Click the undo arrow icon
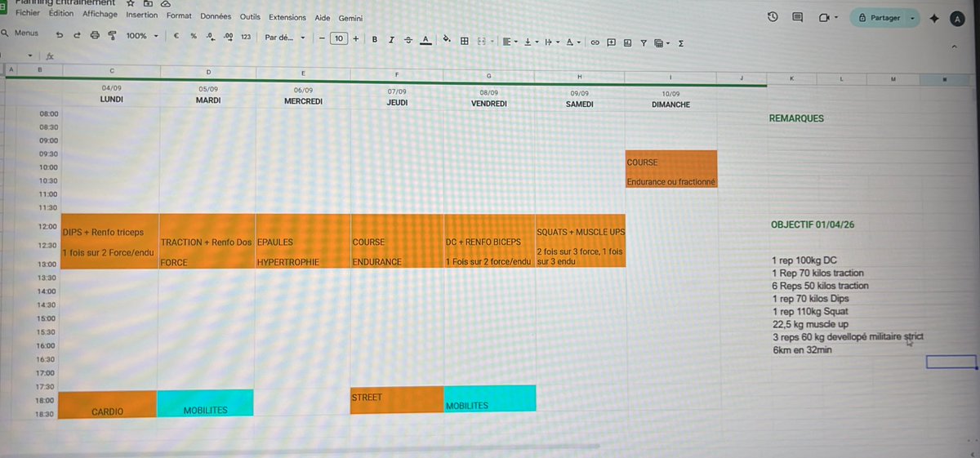980x458 pixels. click(x=60, y=36)
